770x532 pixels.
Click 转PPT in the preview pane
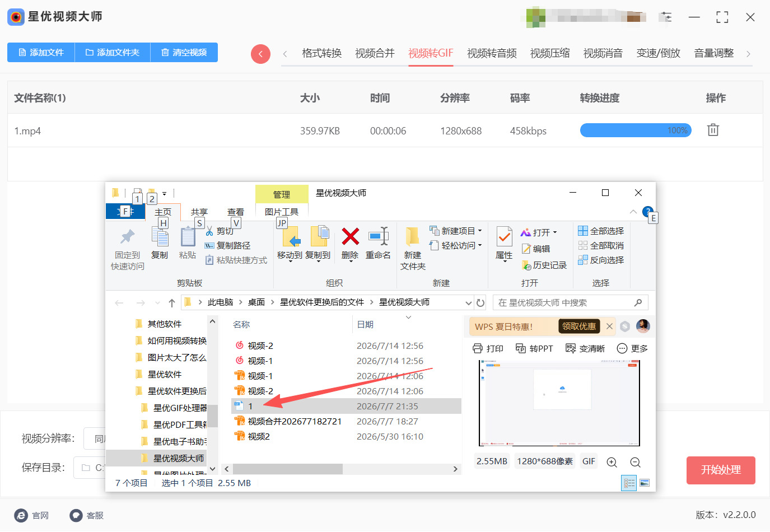click(534, 348)
